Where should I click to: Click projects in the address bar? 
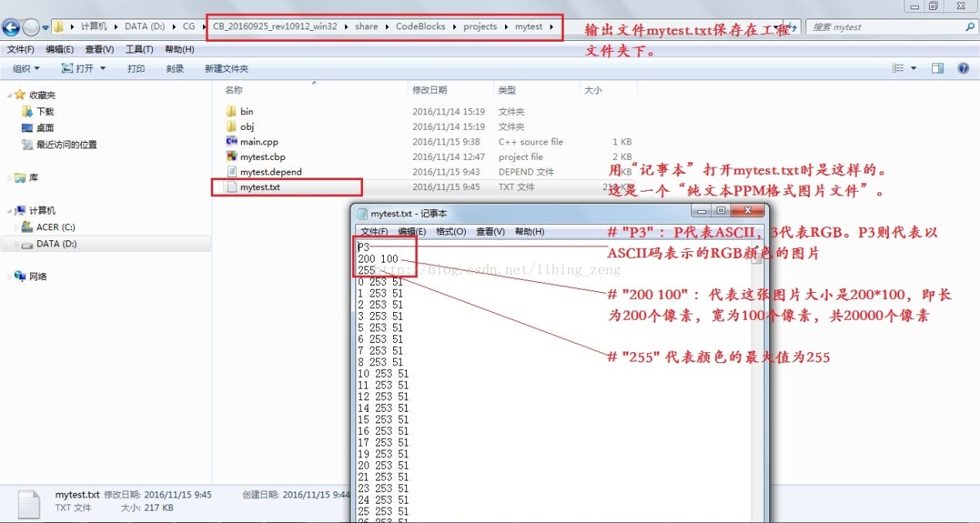pyautogui.click(x=480, y=27)
